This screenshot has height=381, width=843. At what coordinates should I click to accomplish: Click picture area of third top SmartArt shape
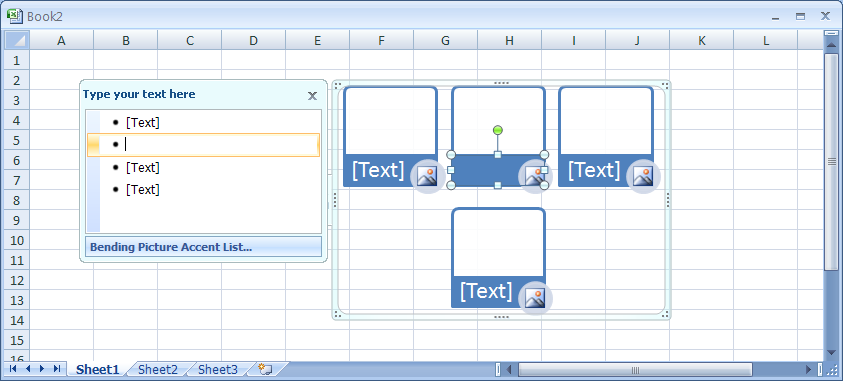click(x=606, y=121)
